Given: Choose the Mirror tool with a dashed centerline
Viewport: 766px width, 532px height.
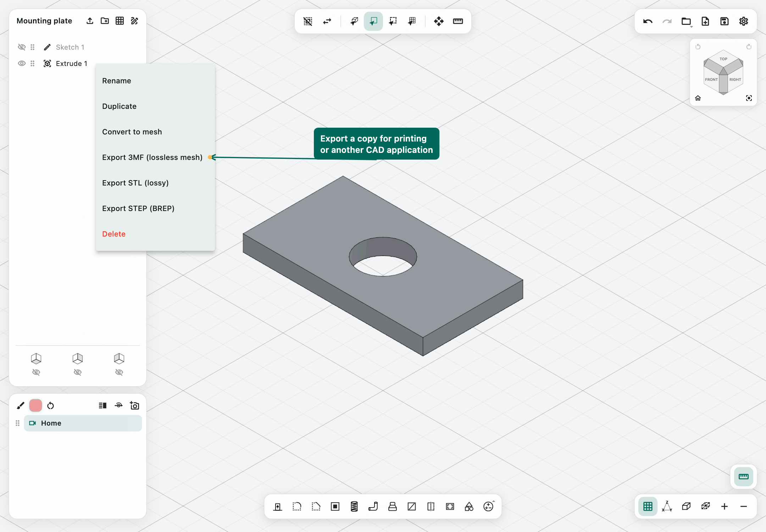Looking at the screenshot, I should (431, 506).
